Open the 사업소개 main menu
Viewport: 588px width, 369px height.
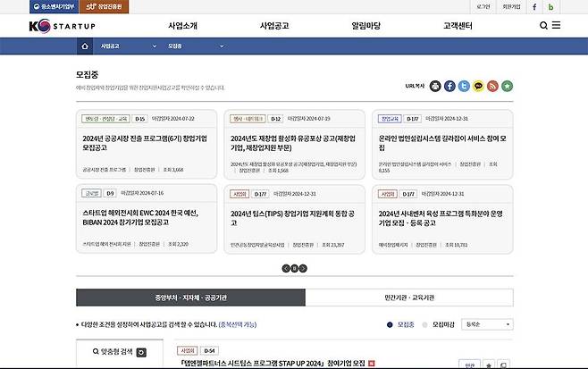(x=182, y=26)
